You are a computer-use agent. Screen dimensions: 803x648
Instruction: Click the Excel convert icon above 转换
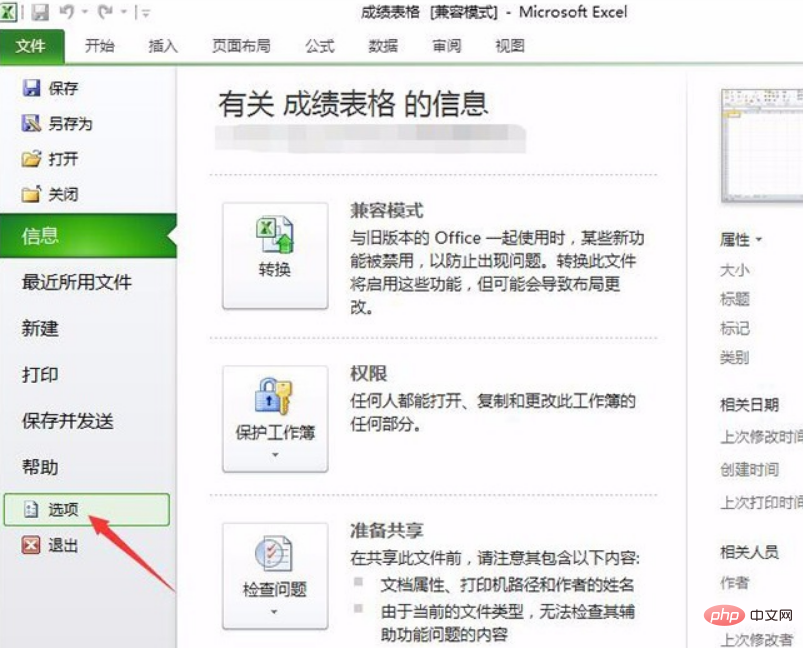click(275, 235)
